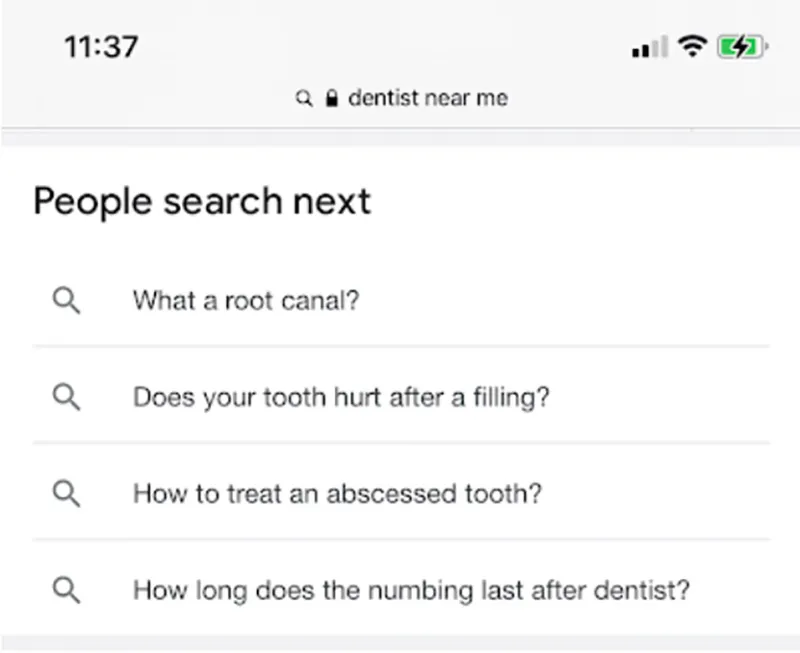This screenshot has width=800, height=653.
Task: Click the search icon beside the tooth filling question
Action: 66,397
